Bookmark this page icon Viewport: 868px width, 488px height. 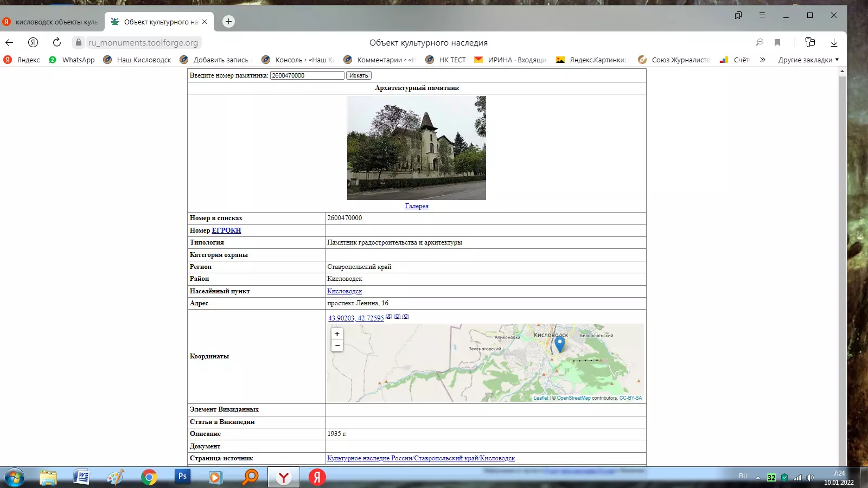click(x=777, y=42)
